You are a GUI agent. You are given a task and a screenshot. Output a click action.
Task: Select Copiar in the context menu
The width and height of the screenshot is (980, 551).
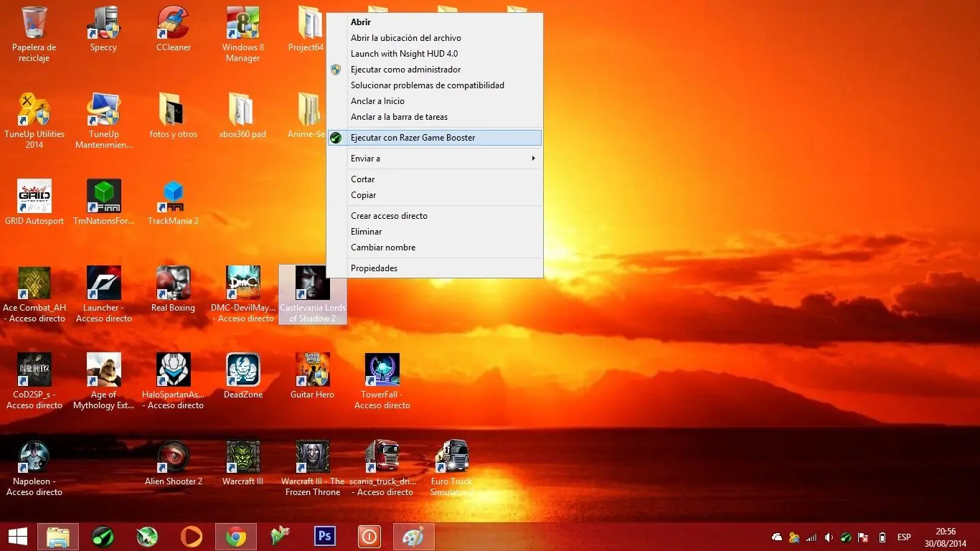(435, 195)
